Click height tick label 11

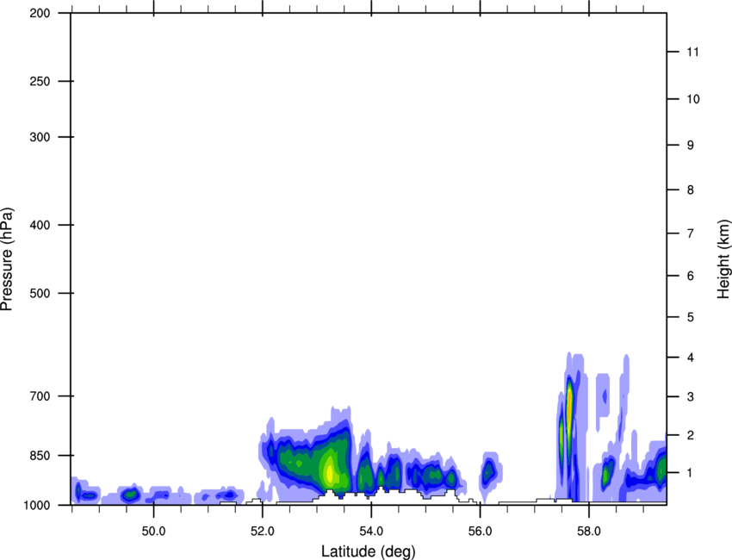pos(692,52)
